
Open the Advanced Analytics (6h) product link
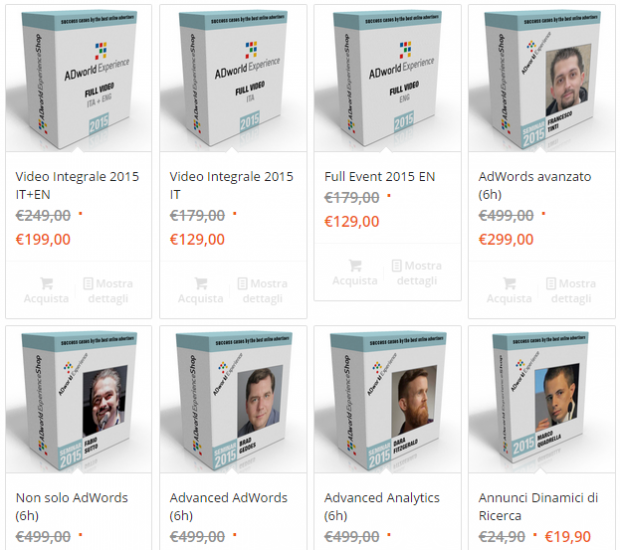click(382, 507)
